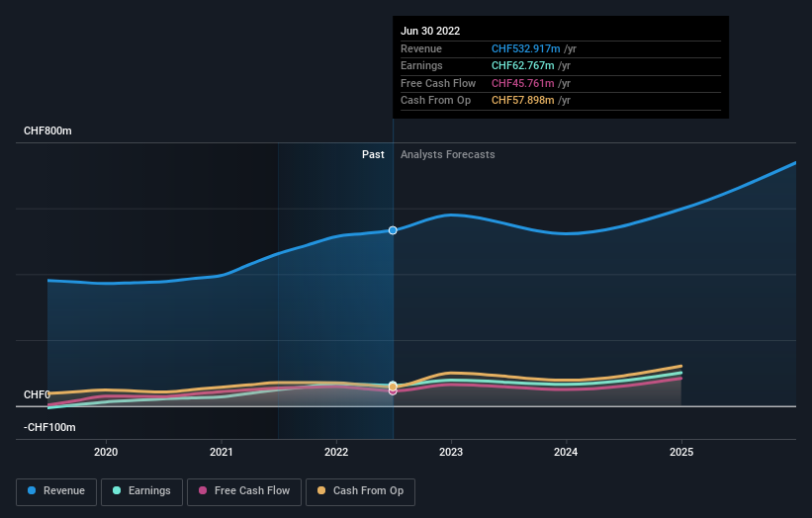Select the 2022 x-axis label
The width and height of the screenshot is (812, 518).
[x=336, y=452]
